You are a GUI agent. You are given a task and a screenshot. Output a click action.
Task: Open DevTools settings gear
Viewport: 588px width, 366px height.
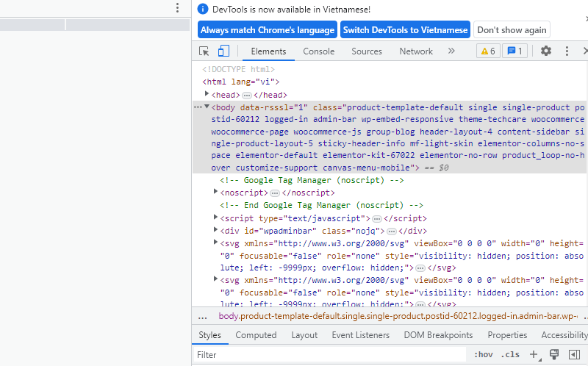coord(545,51)
